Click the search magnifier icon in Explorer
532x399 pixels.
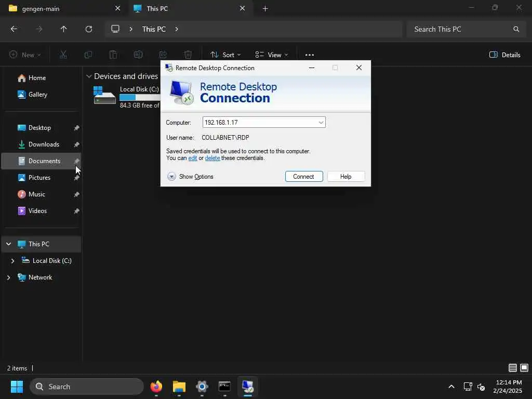(x=516, y=29)
